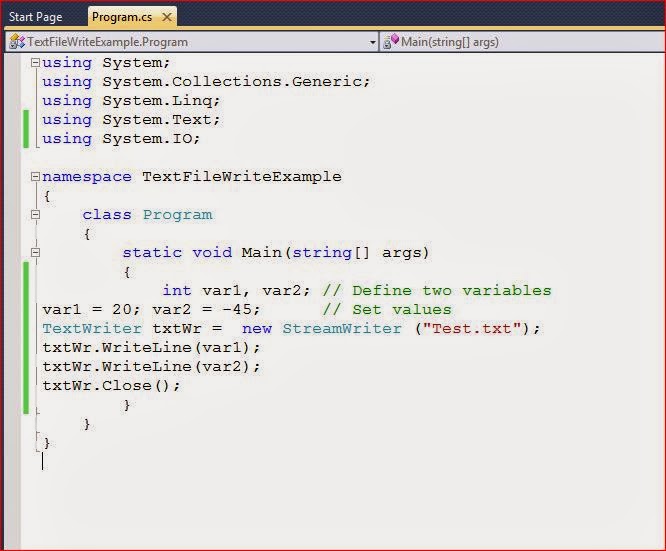
Task: Collapse the using directives block
Action: 35,63
